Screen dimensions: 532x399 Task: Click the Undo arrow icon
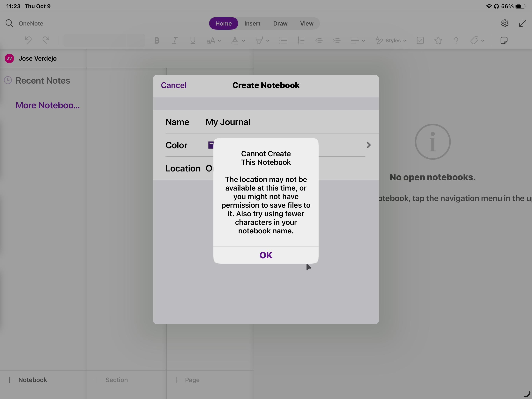point(28,40)
